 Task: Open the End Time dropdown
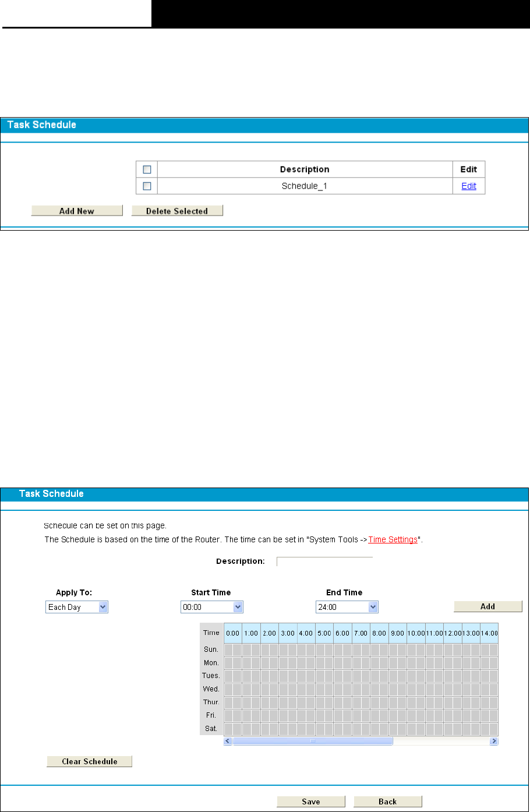pyautogui.click(x=347, y=607)
